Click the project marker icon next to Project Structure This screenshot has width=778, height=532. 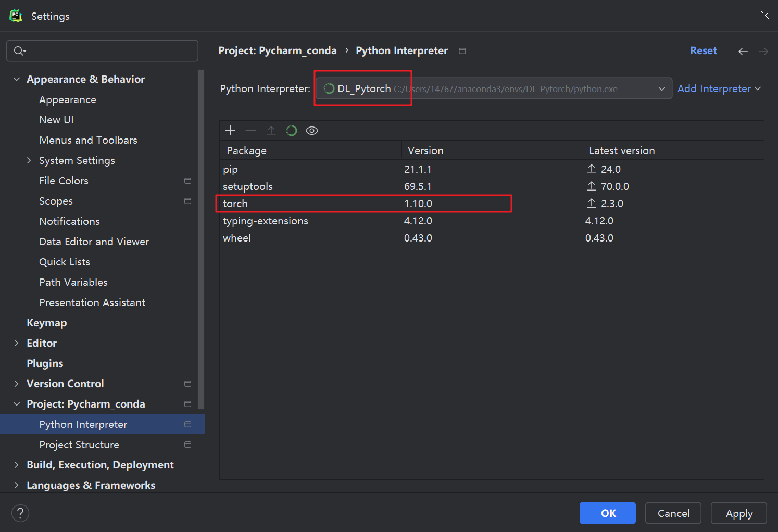(x=187, y=445)
